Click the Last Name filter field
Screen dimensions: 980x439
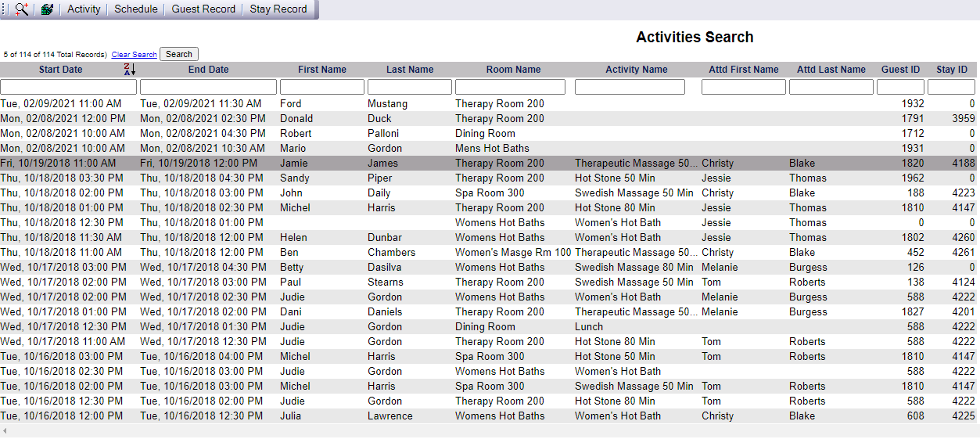click(410, 87)
